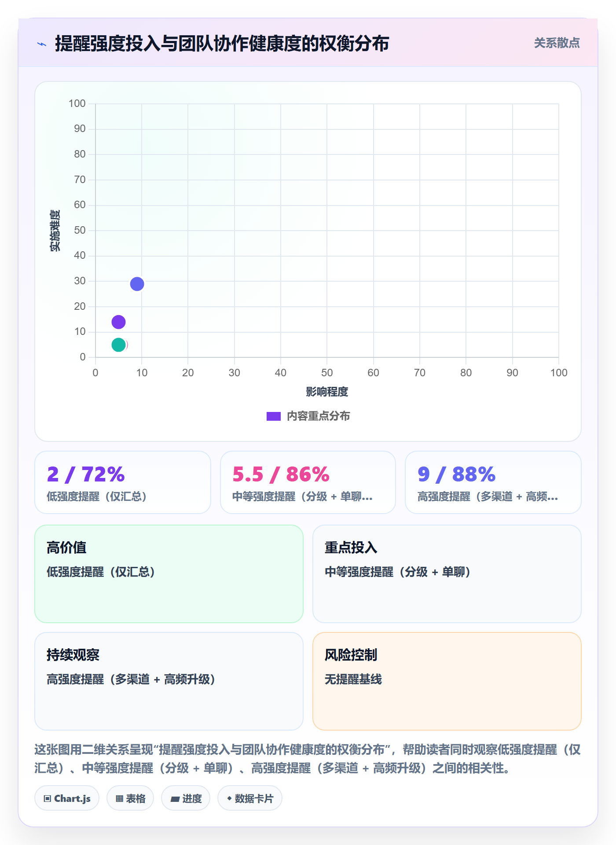Click 无提醒基线 in the 风险控制 card
The height and width of the screenshot is (845, 616).
coord(353,679)
